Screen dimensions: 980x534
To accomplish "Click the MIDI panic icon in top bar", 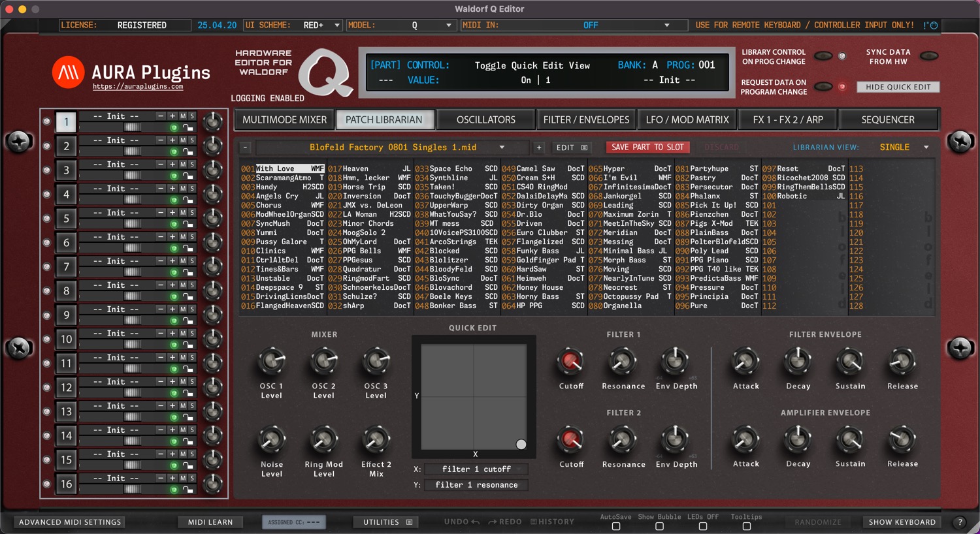I will point(931,25).
